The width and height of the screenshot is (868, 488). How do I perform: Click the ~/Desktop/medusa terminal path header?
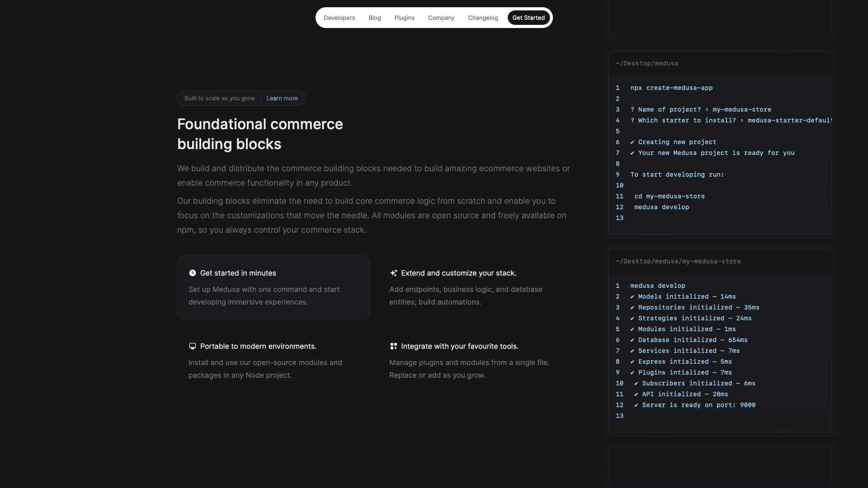click(x=647, y=63)
